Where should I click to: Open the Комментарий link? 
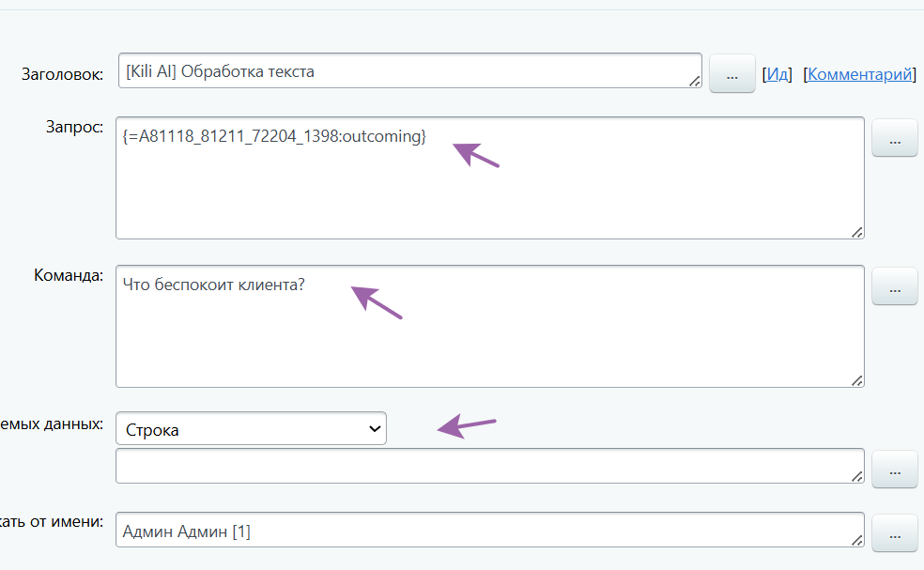click(x=859, y=74)
